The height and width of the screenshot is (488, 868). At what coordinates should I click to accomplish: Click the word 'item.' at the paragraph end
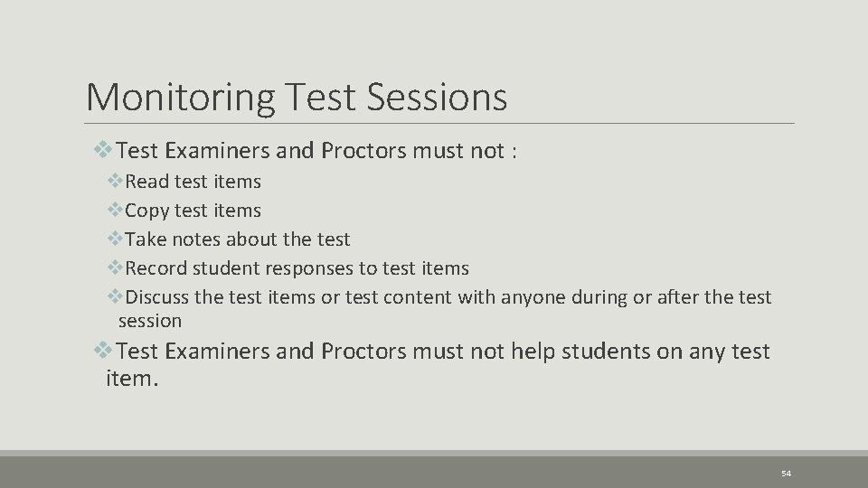tap(132, 380)
